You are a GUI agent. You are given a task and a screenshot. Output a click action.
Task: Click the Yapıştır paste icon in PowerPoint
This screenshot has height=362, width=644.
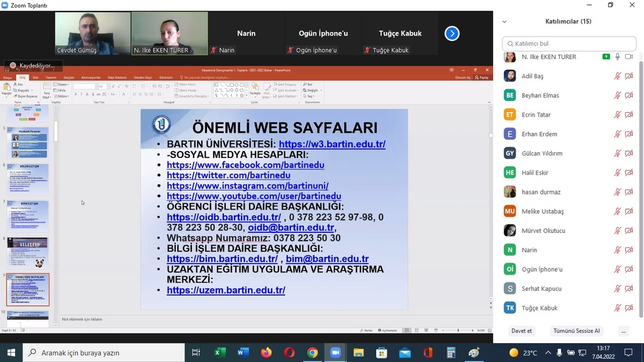[6, 88]
